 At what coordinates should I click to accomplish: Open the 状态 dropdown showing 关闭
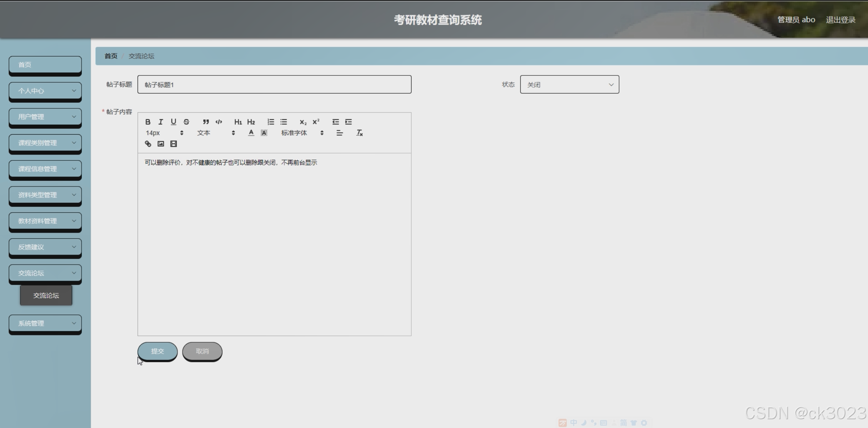coord(569,85)
